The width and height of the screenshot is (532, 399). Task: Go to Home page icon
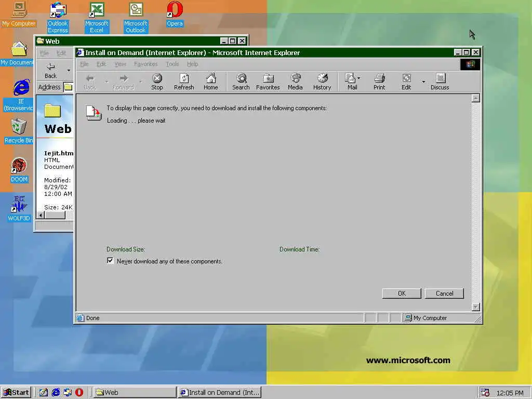(x=211, y=82)
